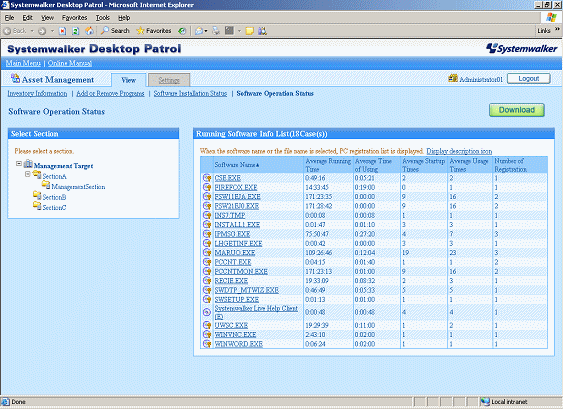Click the Print toolbar icon

coord(216,31)
